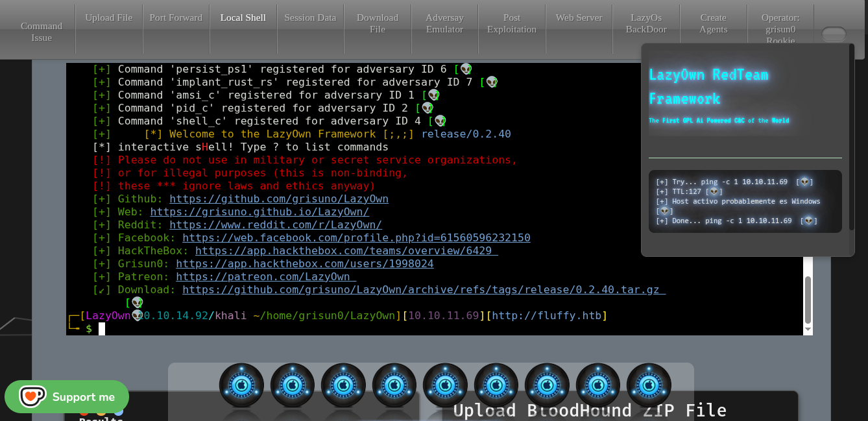This screenshot has width=868, height=421.
Task: Open the Download File tab
Action: click(x=378, y=23)
